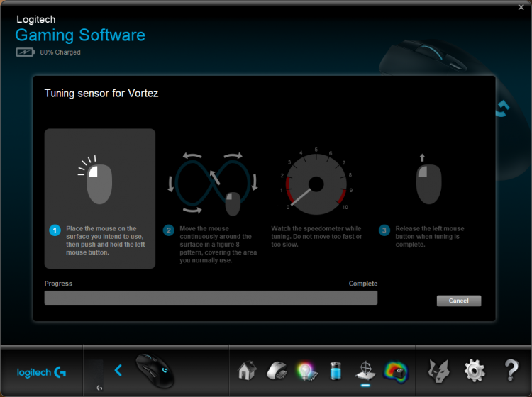Click the back arrow beside mouse image
Image resolution: width=532 pixels, height=397 pixels.
(118, 370)
